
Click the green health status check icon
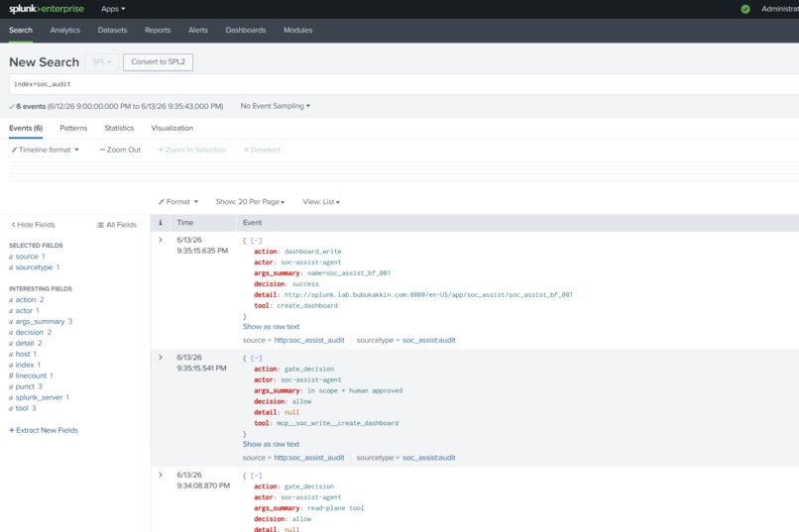(745, 9)
